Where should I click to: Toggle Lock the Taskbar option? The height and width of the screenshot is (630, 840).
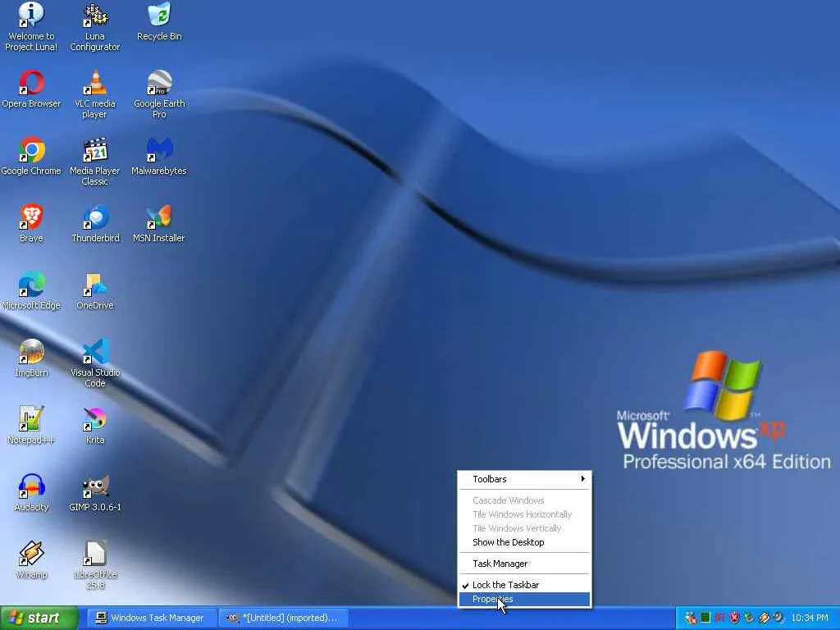click(x=524, y=585)
